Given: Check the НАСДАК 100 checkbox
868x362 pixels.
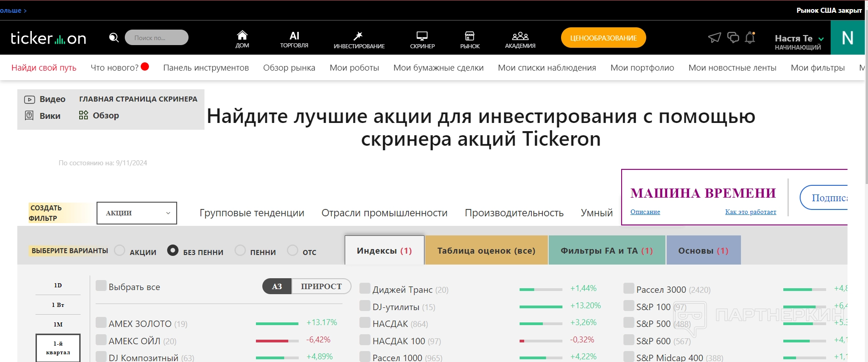Looking at the screenshot, I should pos(365,340).
